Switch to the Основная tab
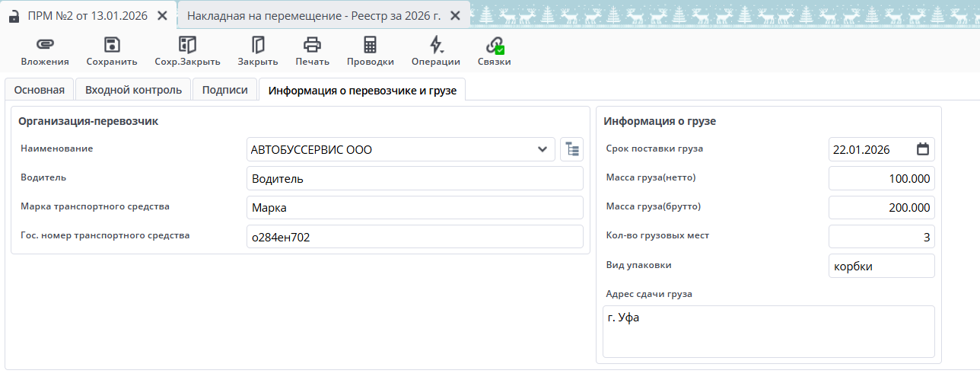This screenshot has height=380, width=980. tap(40, 90)
